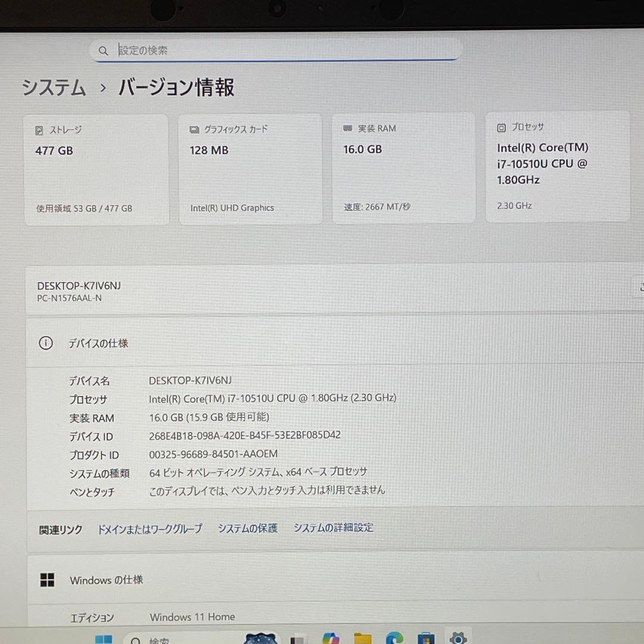This screenshot has height=644, width=644.
Task: Select the システムの種類 value text
Action: tap(258, 472)
